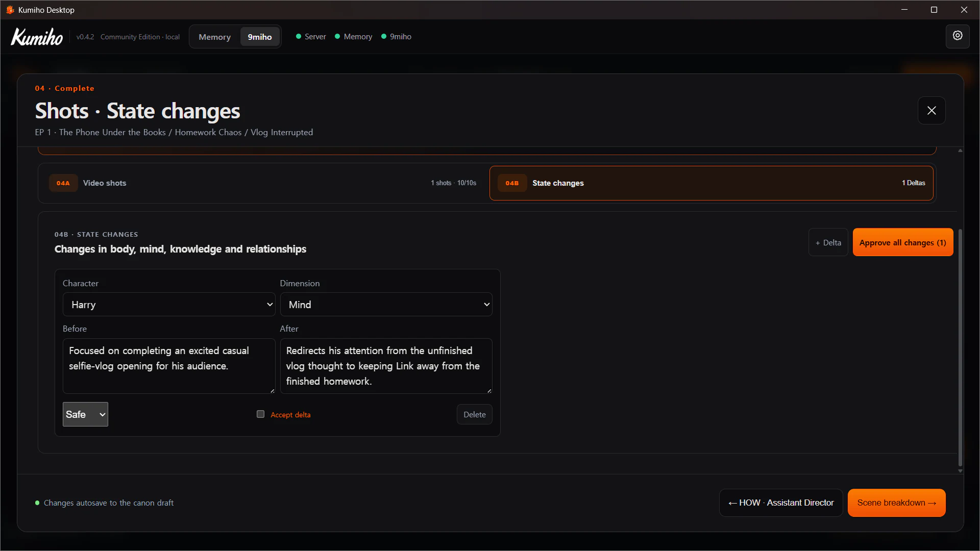Click Approve all changes (1)
This screenshot has width=980, height=551.
pyautogui.click(x=902, y=243)
